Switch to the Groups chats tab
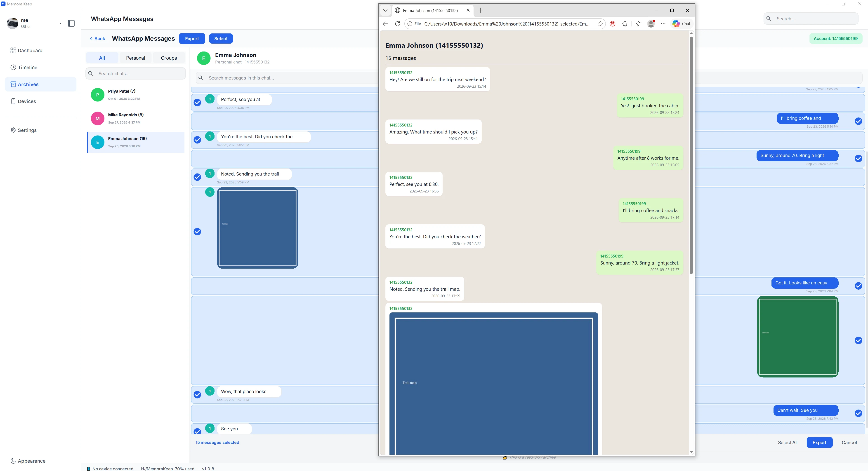Image resolution: width=868 pixels, height=471 pixels. (169, 58)
